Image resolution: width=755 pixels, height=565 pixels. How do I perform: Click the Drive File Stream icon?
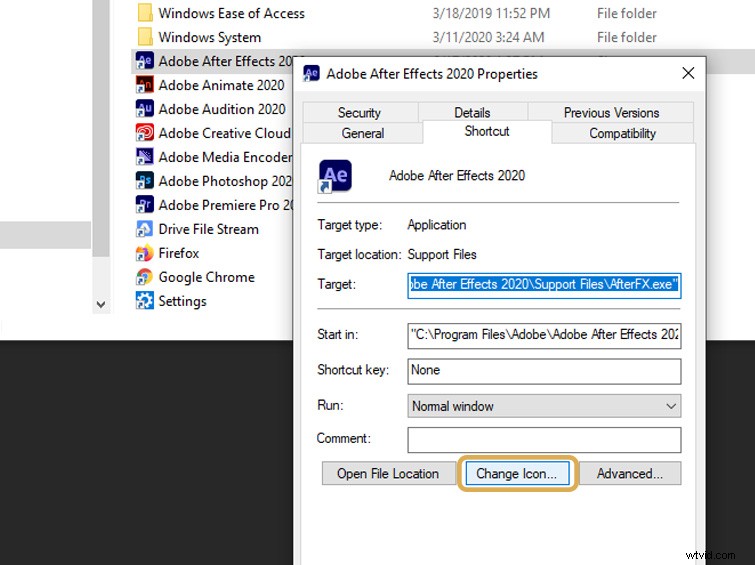(144, 229)
